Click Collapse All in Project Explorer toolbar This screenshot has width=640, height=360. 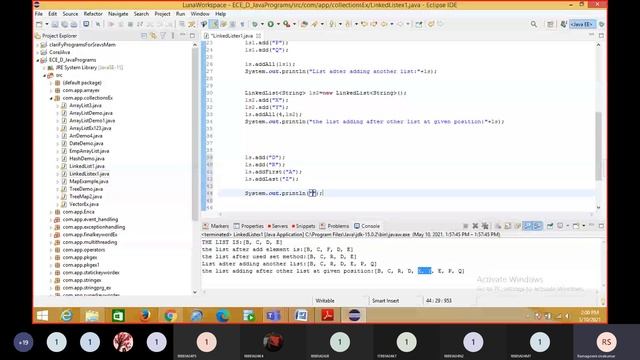(144, 36)
